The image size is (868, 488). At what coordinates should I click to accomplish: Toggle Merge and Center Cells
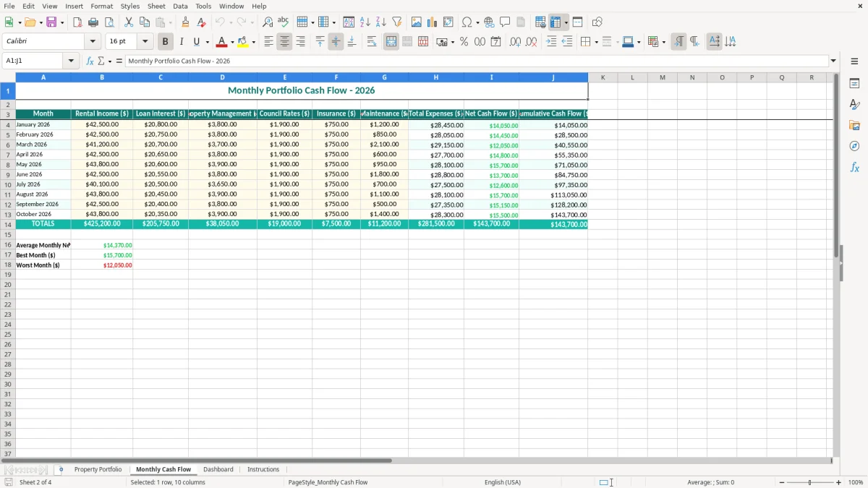click(x=391, y=42)
